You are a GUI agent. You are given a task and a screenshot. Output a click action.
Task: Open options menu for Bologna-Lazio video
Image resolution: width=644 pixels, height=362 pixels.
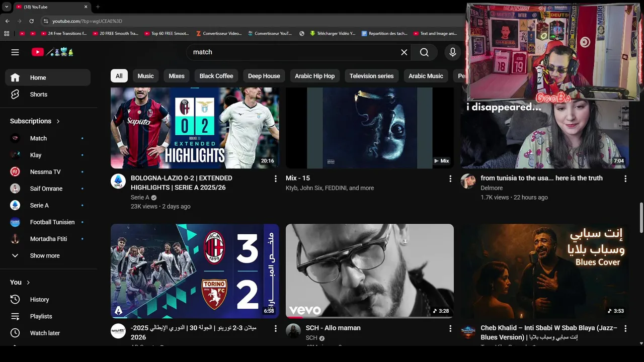point(275,178)
